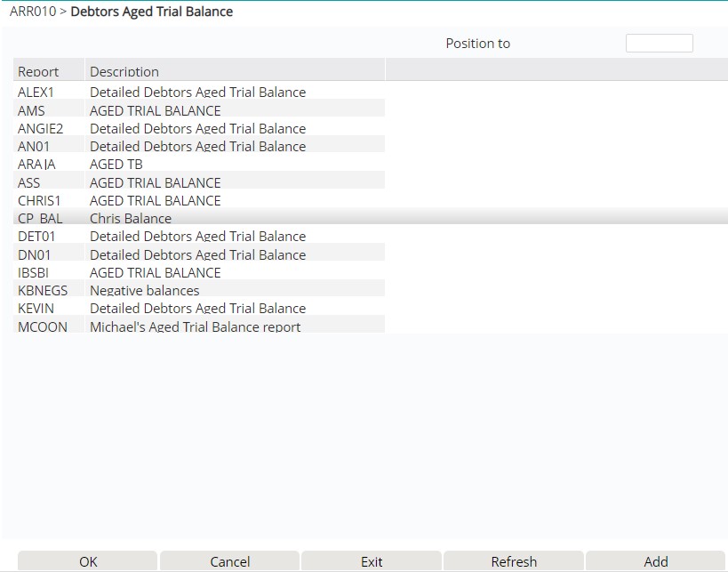Refresh the report list
The image size is (728, 572).
514,561
